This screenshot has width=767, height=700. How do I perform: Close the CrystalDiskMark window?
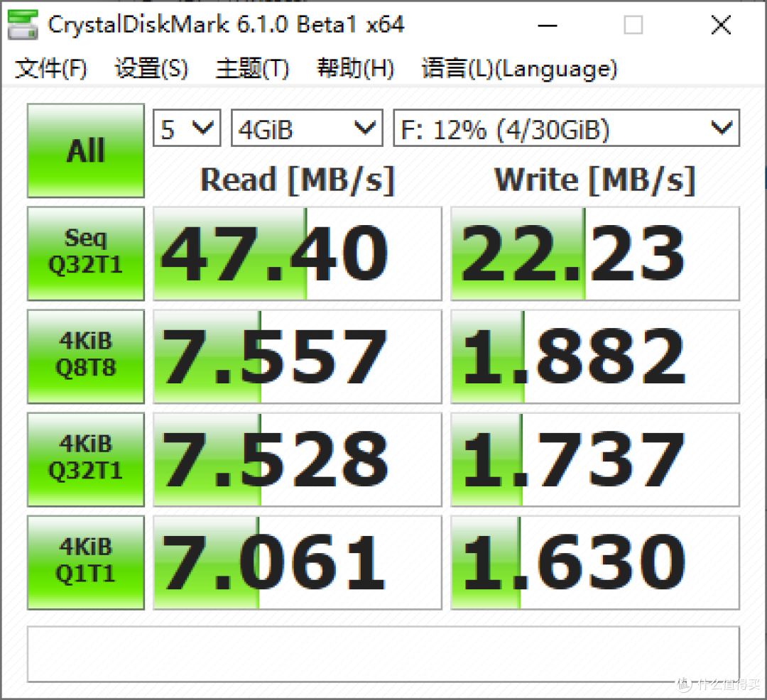(x=721, y=25)
